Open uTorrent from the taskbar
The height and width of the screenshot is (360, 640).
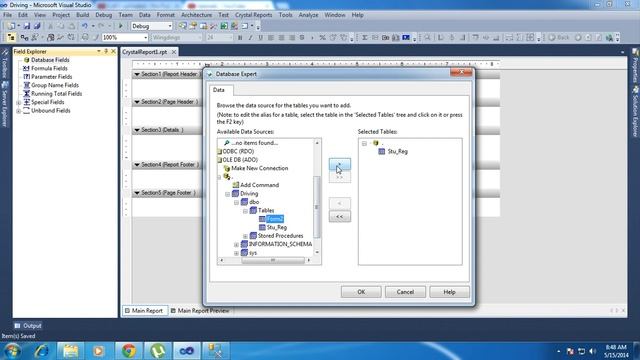tap(158, 351)
